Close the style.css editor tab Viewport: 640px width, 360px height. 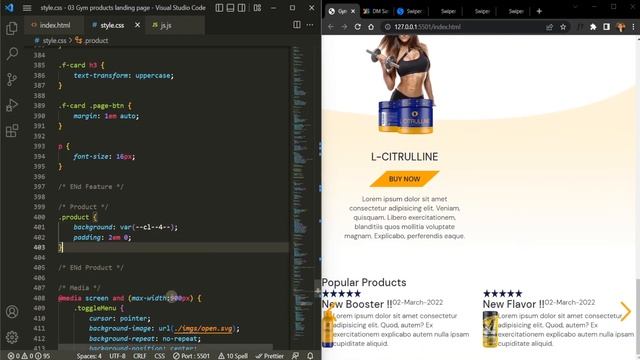click(138, 25)
